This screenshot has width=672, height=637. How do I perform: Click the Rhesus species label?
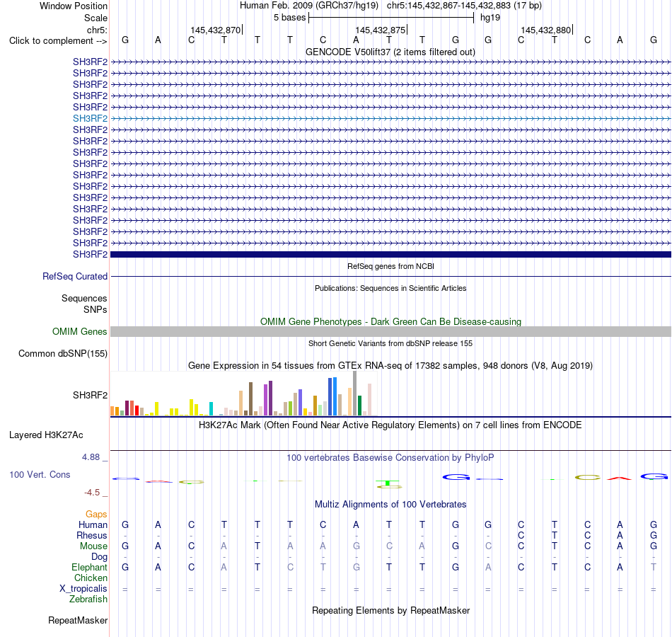pos(92,535)
